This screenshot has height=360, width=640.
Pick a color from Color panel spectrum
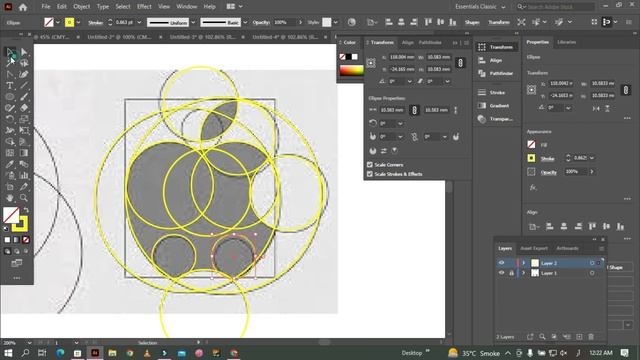pos(351,71)
